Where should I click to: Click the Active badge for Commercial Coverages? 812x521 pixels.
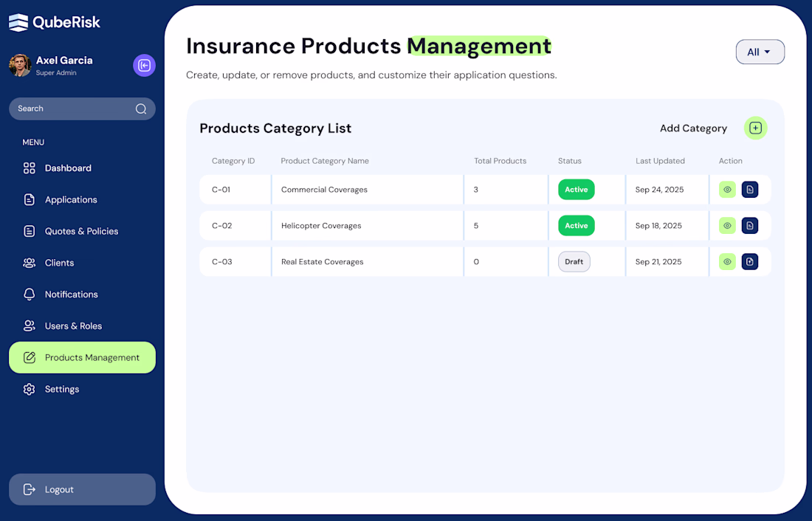click(577, 190)
